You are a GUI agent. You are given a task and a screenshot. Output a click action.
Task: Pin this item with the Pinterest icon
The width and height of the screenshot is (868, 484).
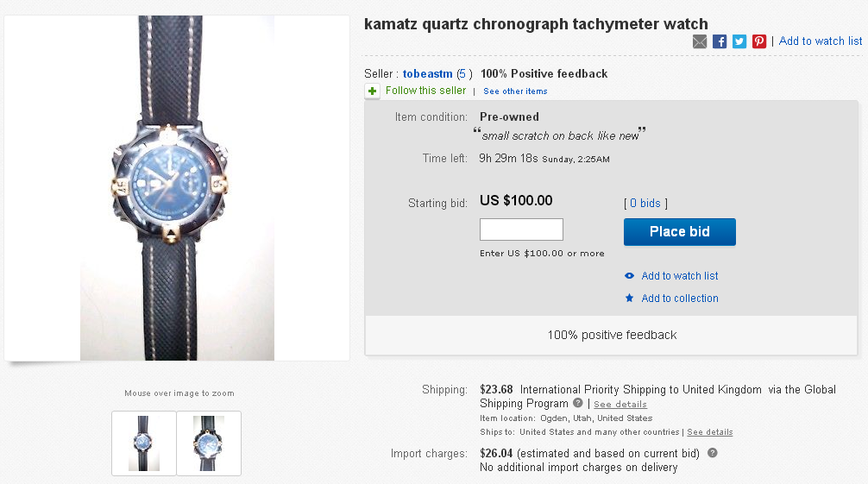click(759, 41)
